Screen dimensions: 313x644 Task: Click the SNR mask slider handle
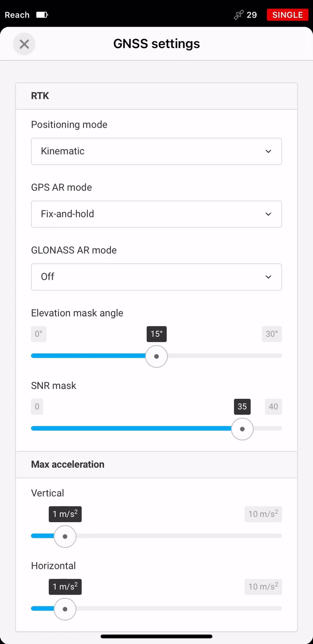242,429
